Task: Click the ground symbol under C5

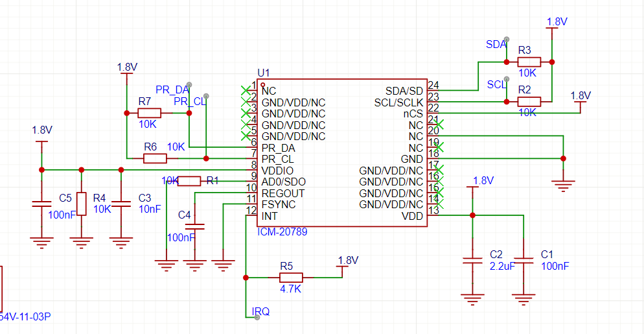Action: coord(41,243)
